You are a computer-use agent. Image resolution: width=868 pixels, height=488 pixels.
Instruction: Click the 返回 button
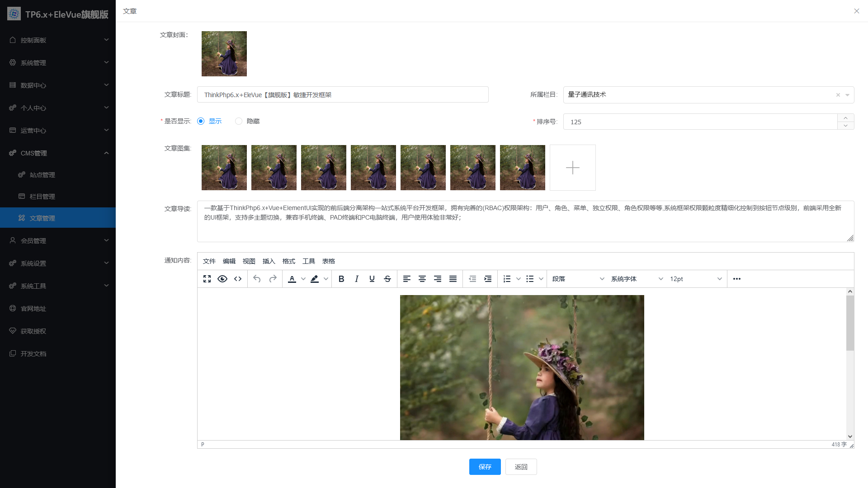point(521,467)
